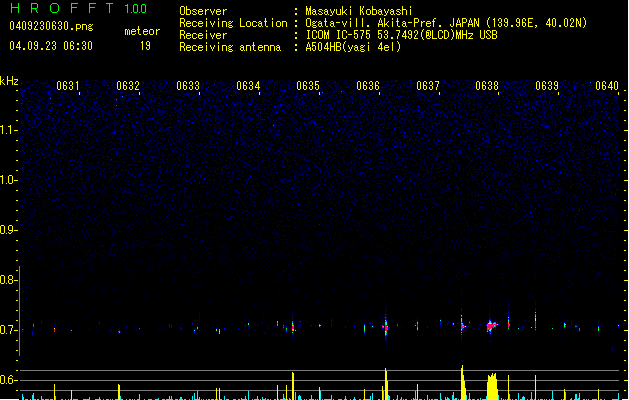This screenshot has height=400, width=629.
Task: Click the 0.9 kHz axis label
Action: click(x=9, y=230)
